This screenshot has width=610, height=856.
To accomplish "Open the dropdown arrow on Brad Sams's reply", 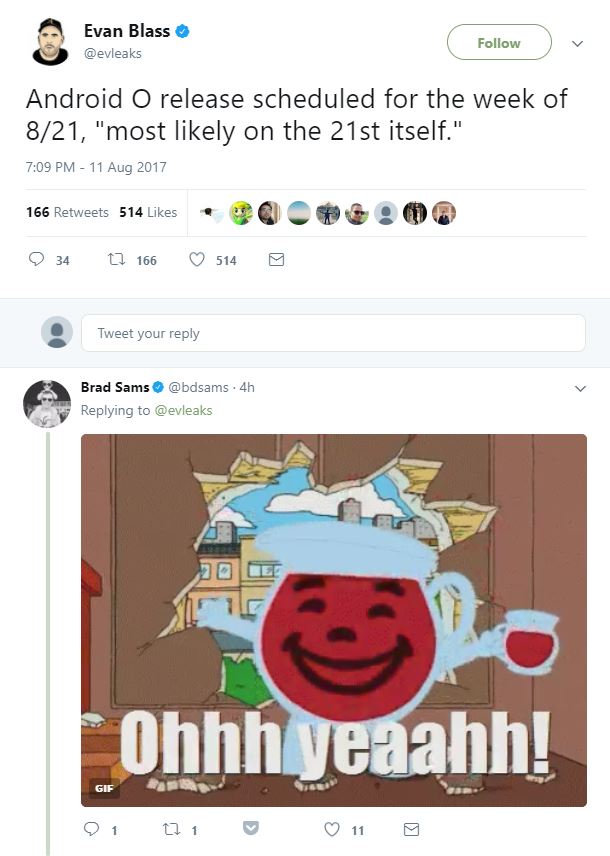I will (x=579, y=388).
